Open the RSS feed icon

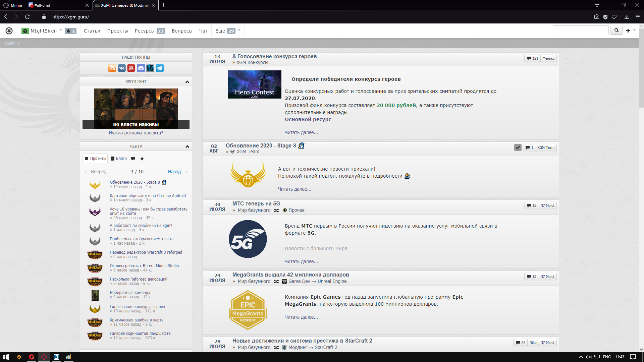[112, 68]
